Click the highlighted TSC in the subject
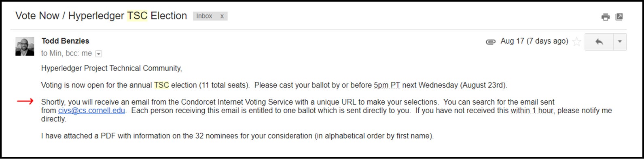Image resolution: width=644 pixels, height=159 pixels. (x=137, y=16)
